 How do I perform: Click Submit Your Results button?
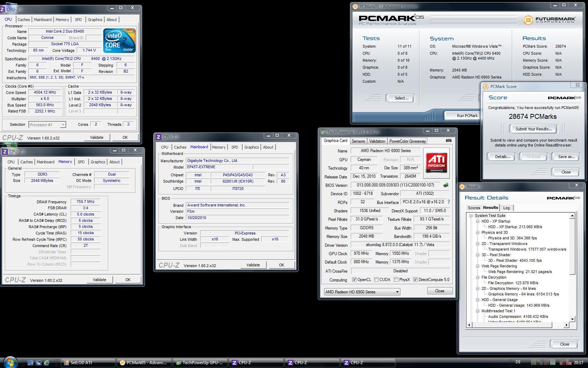click(533, 129)
